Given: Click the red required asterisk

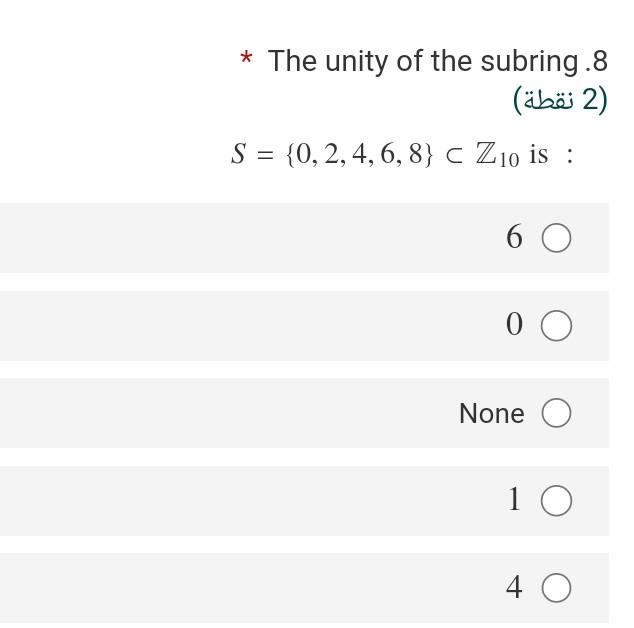Looking at the screenshot, I should click(x=246, y=61).
